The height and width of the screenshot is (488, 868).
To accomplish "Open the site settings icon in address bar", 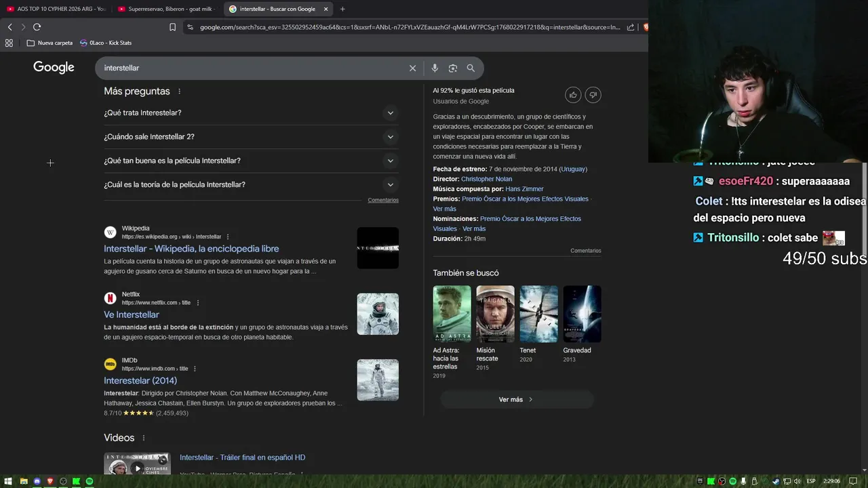I will [x=190, y=27].
